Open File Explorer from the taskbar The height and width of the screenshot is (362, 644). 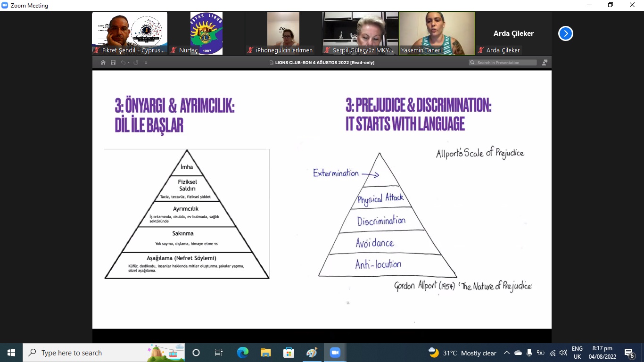coord(265,353)
